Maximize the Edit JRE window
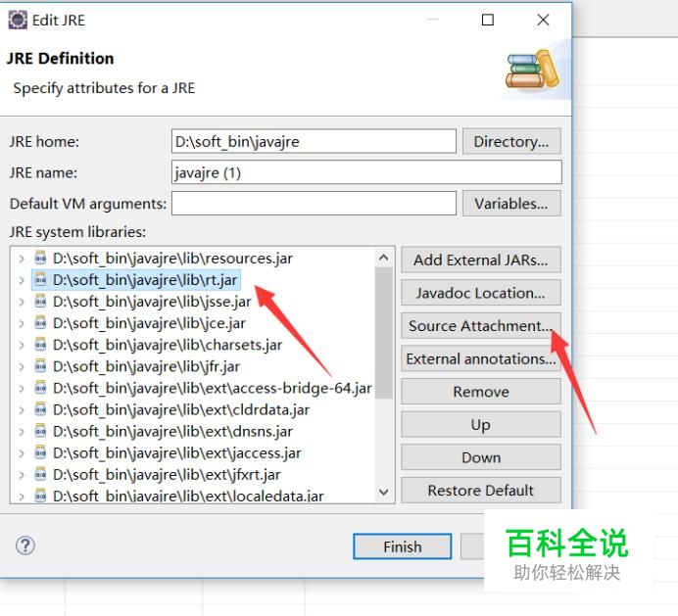678x616 pixels. point(488,20)
